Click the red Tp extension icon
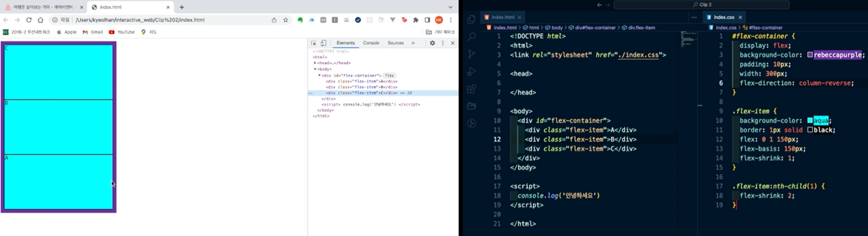Viewport: 868px width, 236px height. 404,20
